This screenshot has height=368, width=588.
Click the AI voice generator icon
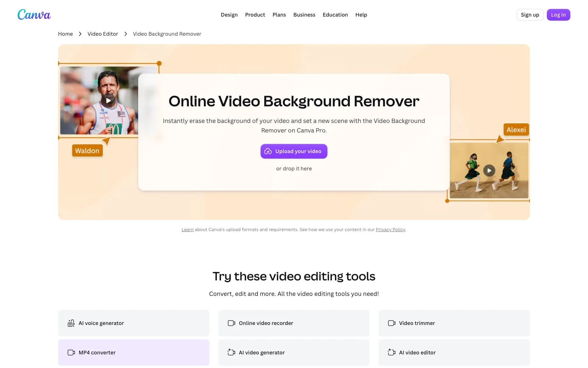coord(71,323)
